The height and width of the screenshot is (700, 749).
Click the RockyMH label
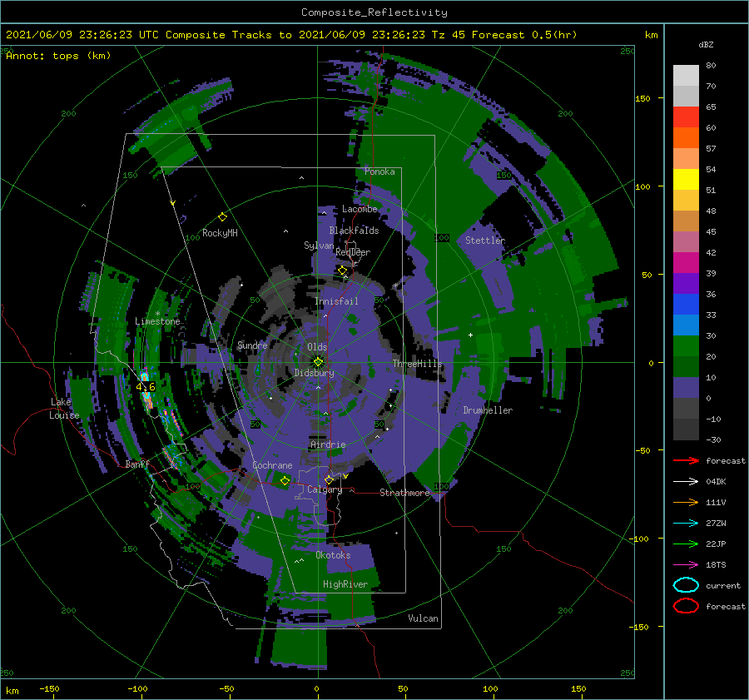coord(220,233)
